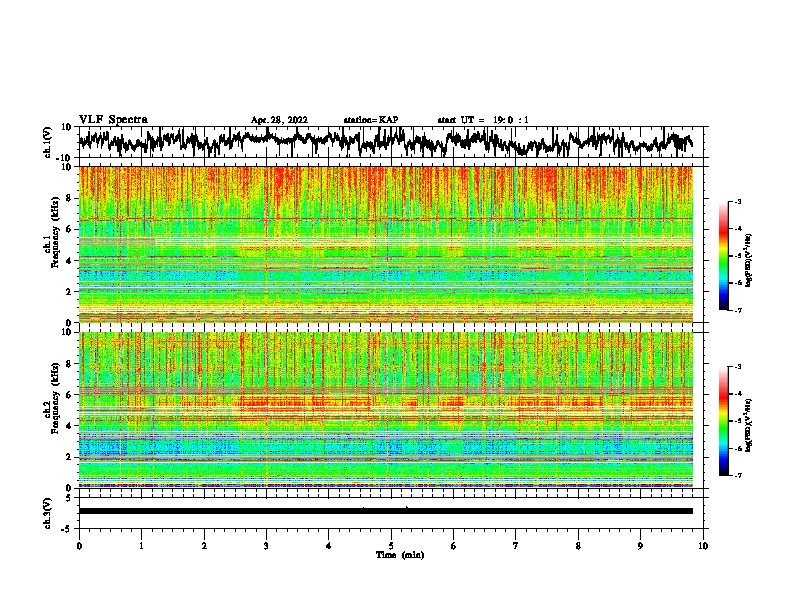Click the "station=KAP" header label

pyautogui.click(x=371, y=120)
